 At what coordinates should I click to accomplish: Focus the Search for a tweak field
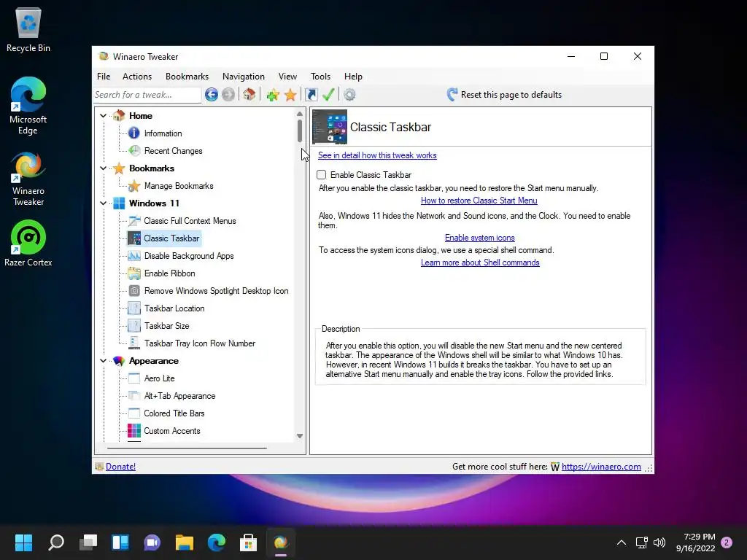(x=147, y=95)
